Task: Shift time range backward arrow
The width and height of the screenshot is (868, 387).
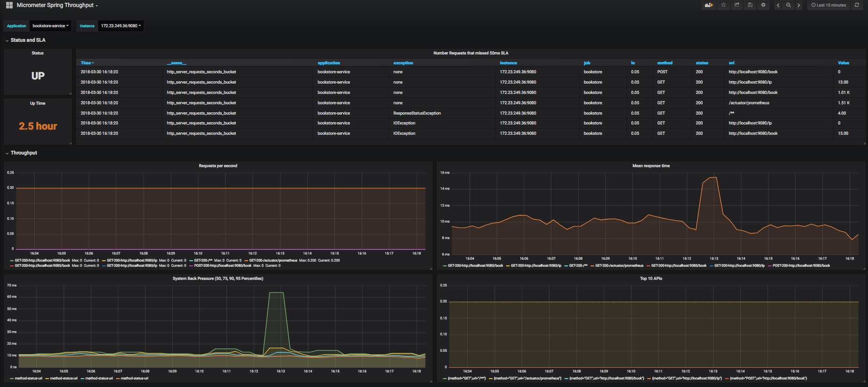Action: [x=778, y=5]
